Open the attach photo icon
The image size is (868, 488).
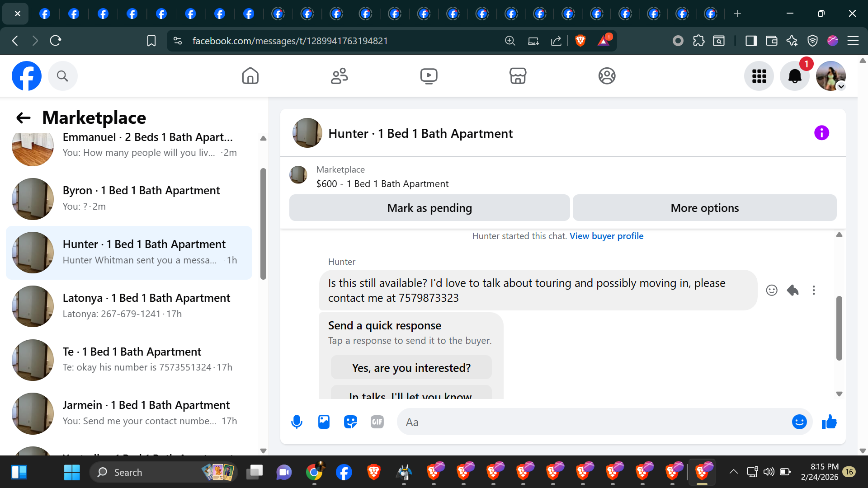click(324, 422)
